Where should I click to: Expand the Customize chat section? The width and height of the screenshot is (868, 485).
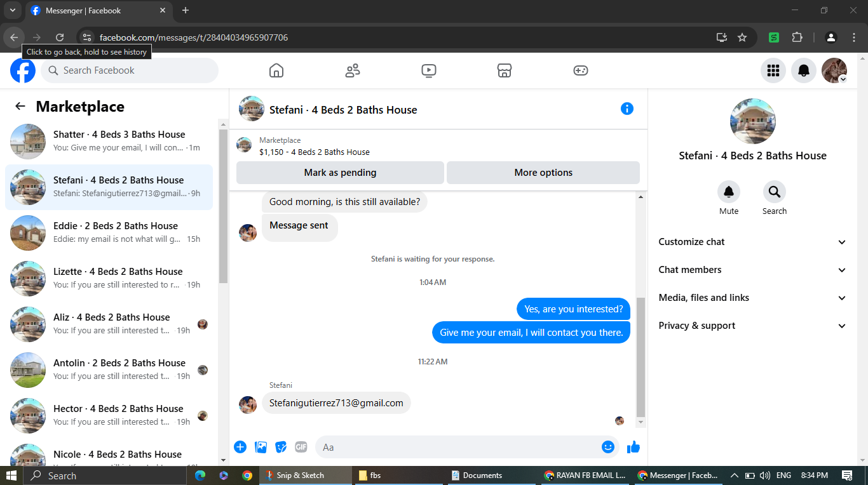point(753,242)
